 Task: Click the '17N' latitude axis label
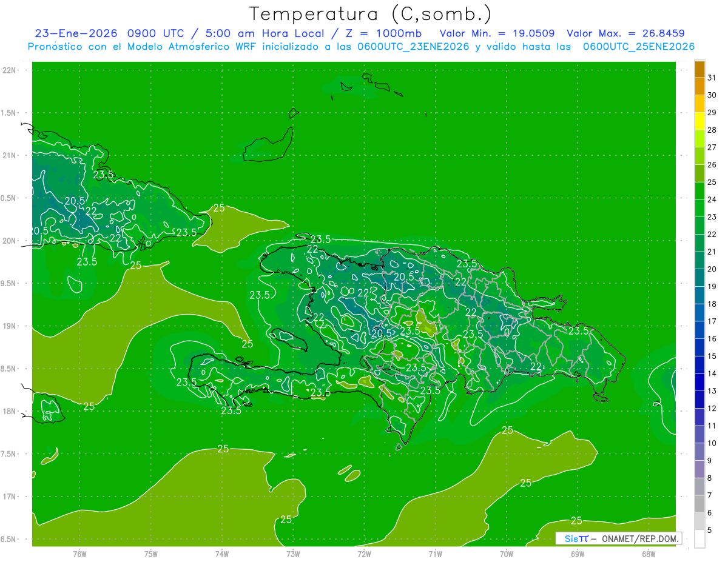tap(10, 497)
